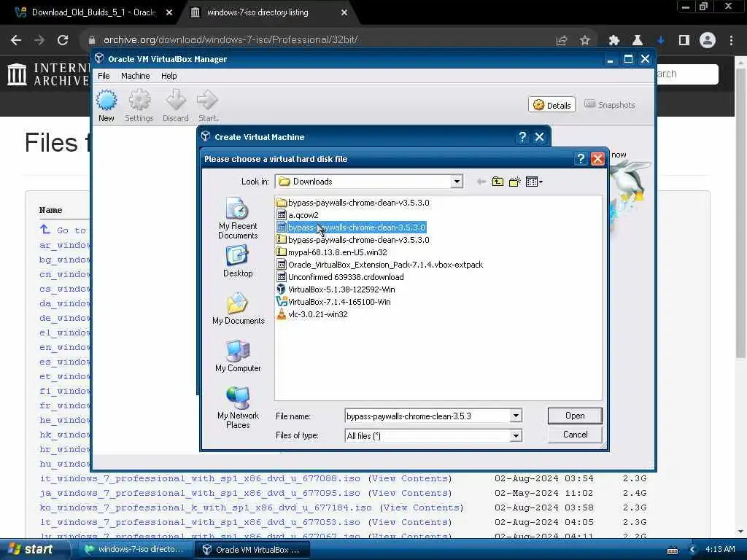
Task: Open the it_windows_7_professional iso link
Action: click(200, 478)
